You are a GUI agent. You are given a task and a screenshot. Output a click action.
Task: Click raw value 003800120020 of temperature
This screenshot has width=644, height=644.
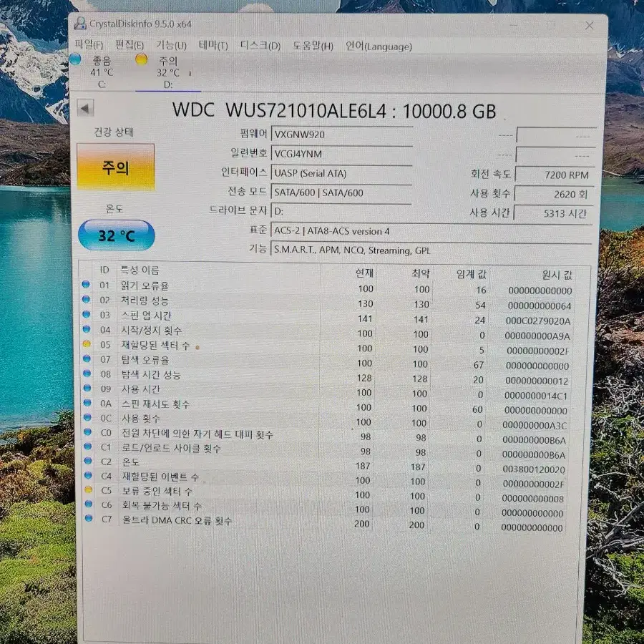pos(534,469)
